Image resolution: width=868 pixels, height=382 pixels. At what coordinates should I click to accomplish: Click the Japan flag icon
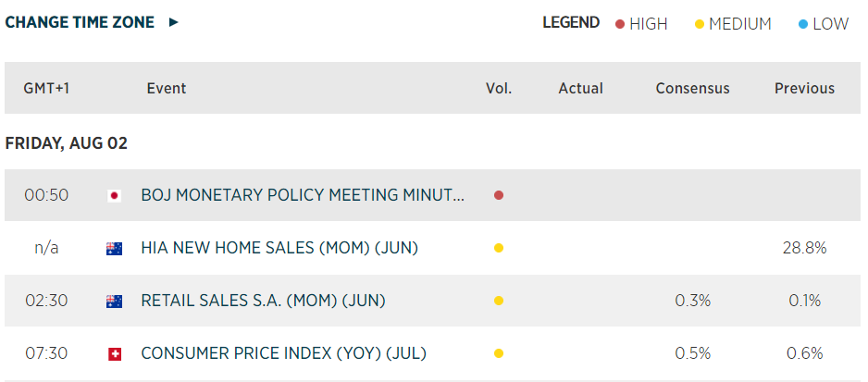[x=115, y=195]
